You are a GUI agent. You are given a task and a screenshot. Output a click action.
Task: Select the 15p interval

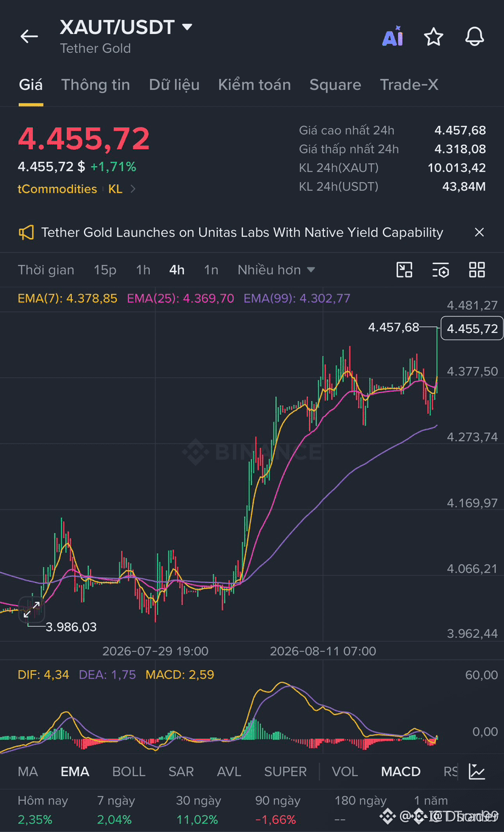coord(105,270)
